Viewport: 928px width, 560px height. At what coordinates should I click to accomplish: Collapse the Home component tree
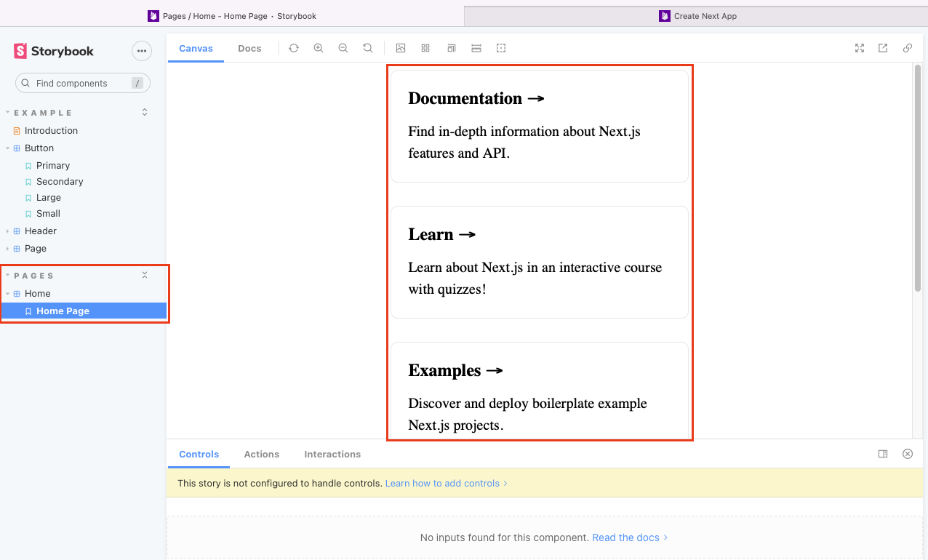point(38,294)
